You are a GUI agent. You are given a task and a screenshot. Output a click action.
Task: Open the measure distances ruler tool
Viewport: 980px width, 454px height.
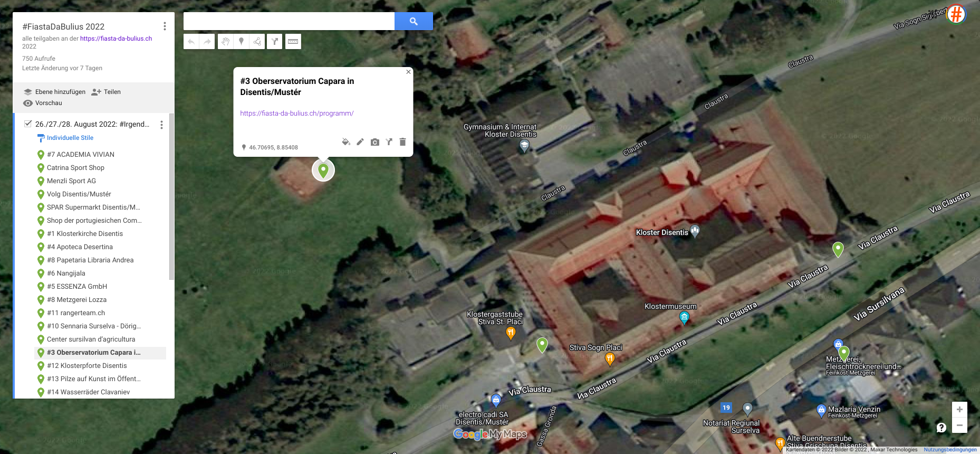293,42
